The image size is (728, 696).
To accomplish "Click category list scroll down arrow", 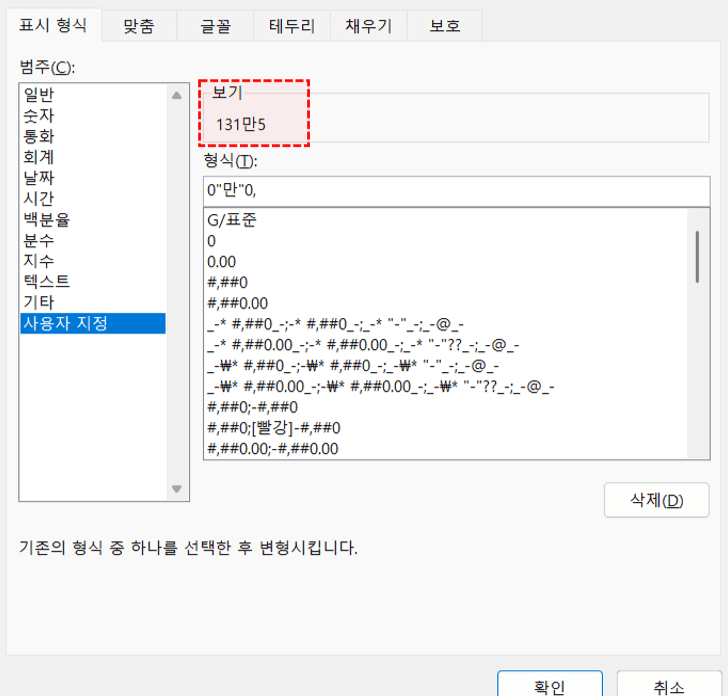I will [176, 489].
